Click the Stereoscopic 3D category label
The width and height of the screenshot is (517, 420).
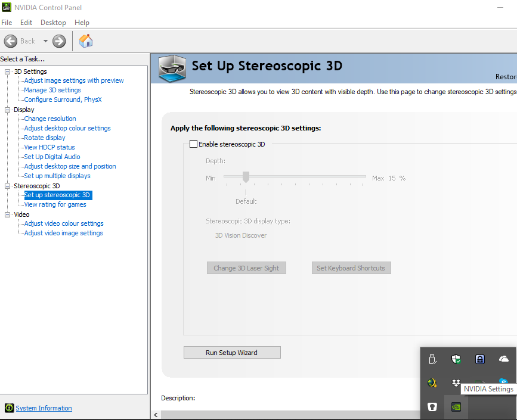click(x=37, y=186)
